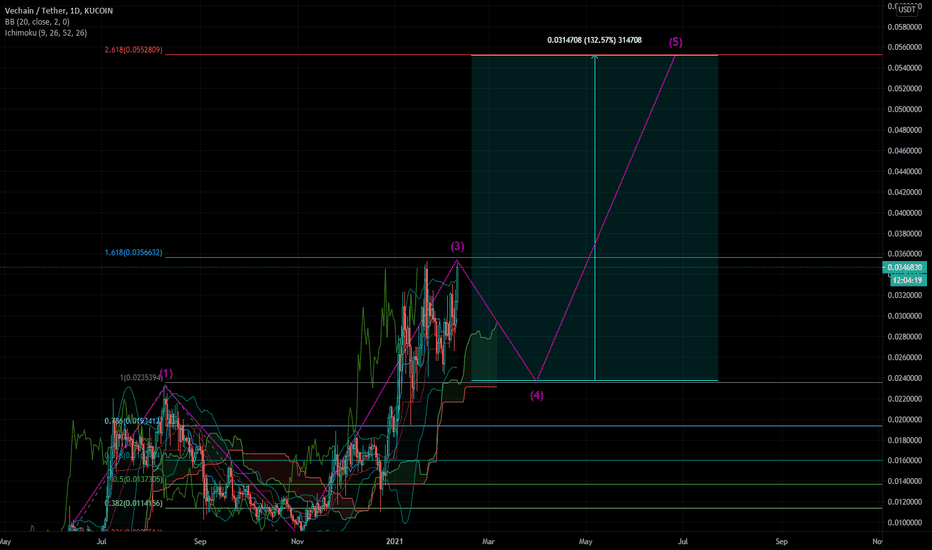Select the 2.618(0.0552809) Fibonacci label

click(x=133, y=50)
